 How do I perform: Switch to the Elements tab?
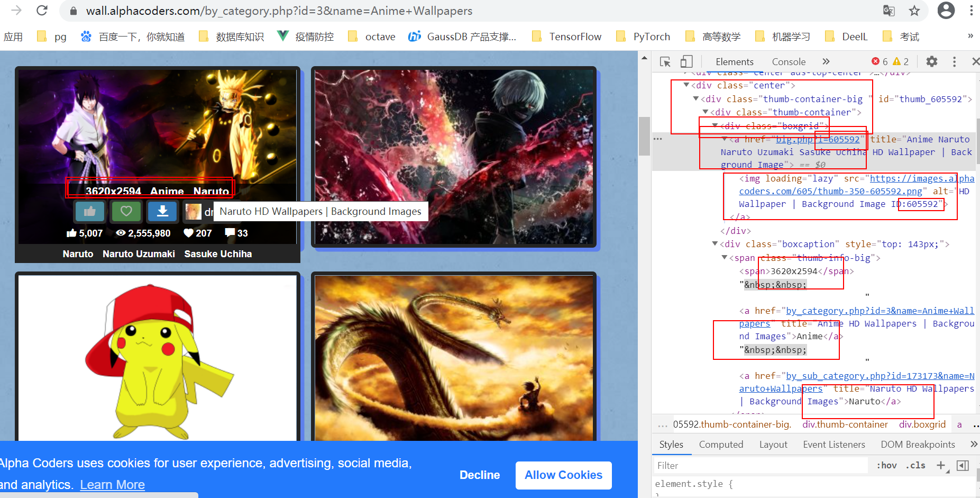click(x=734, y=62)
